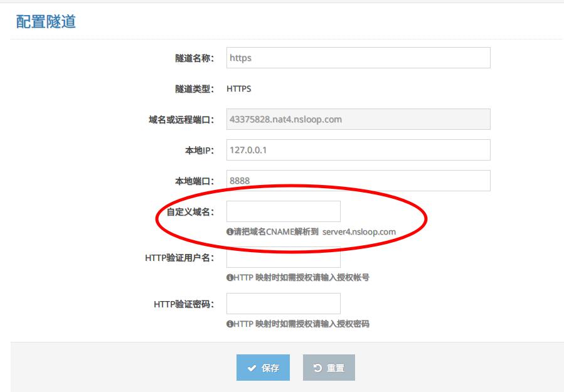
Task: Click the 本地端口 field label
Action: pyautogui.click(x=194, y=181)
